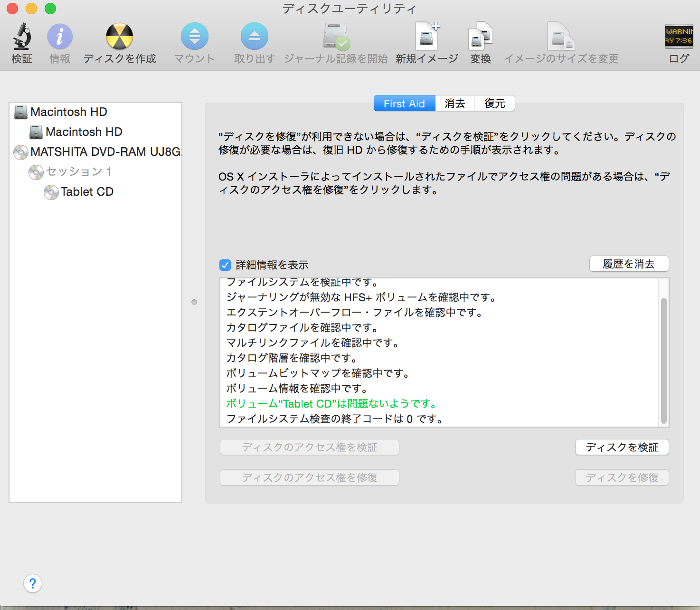This screenshot has height=610, width=700.
Task: Select the Tablet CD volume in sidebar
Action: (87, 192)
